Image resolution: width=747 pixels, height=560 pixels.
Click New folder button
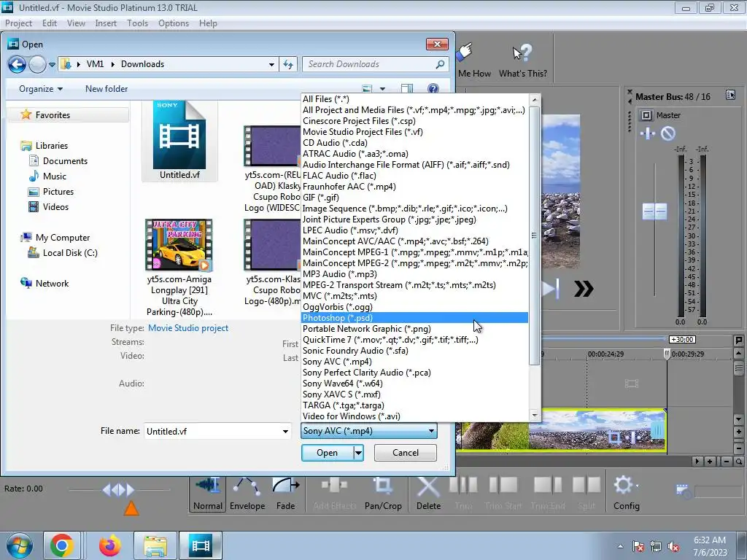tap(107, 89)
